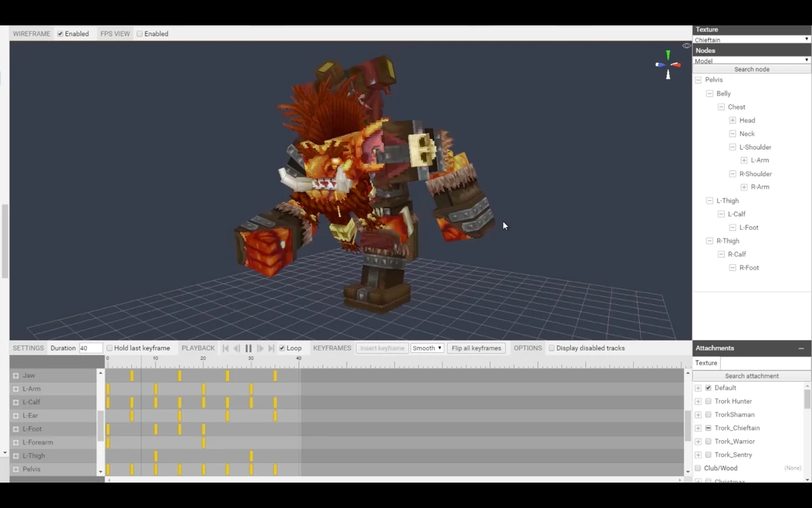Disable the Loop playback option

[281, 347]
